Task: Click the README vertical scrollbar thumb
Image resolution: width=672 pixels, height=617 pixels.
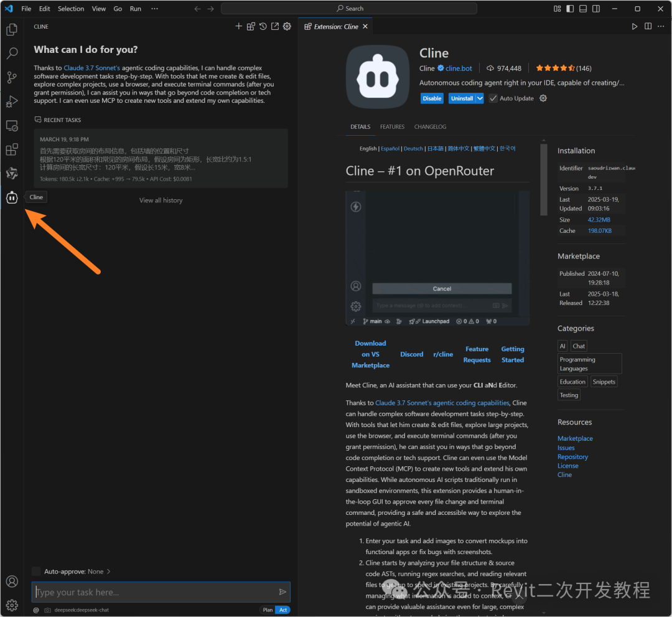Action: tap(543, 179)
